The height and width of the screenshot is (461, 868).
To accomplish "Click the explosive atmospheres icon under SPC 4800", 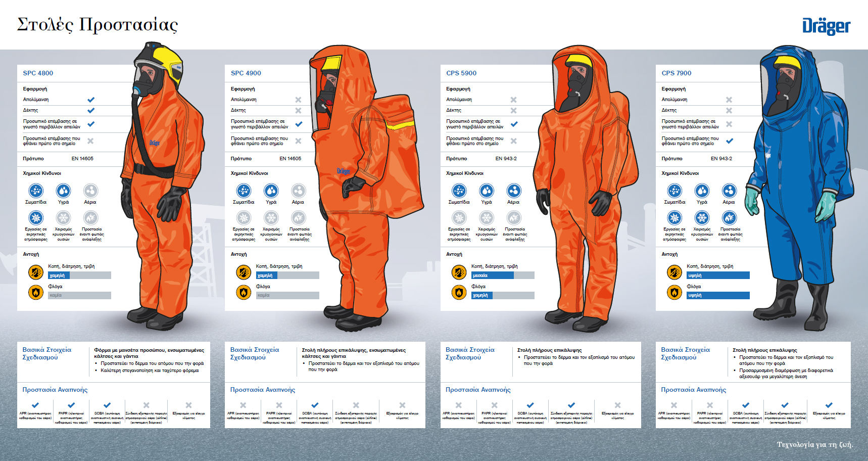I will pos(35,218).
